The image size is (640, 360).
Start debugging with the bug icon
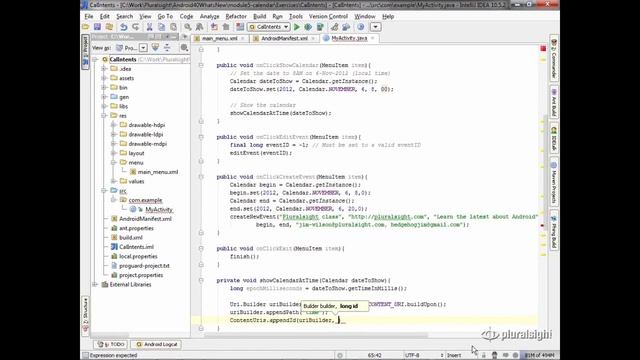308,27
